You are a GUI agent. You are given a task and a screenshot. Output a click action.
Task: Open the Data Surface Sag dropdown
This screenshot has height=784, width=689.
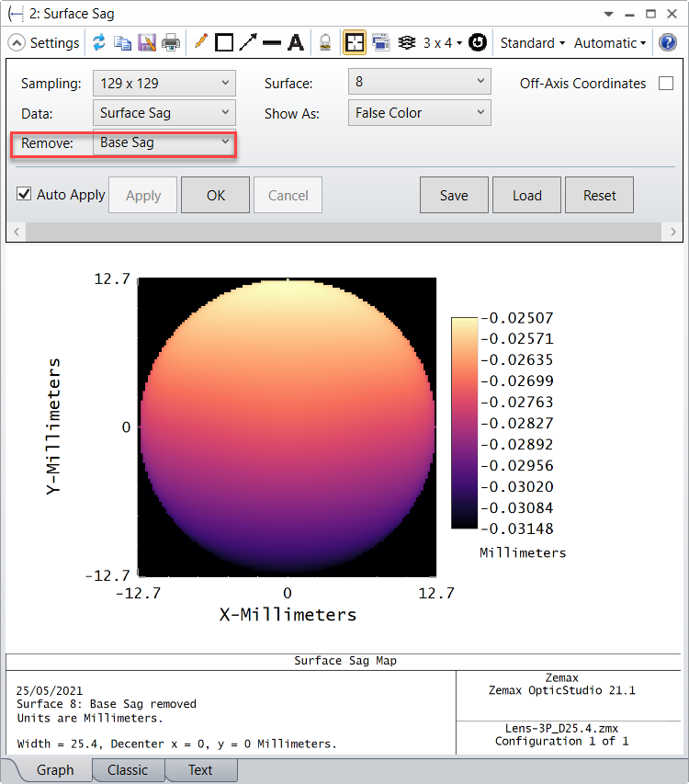point(164,113)
